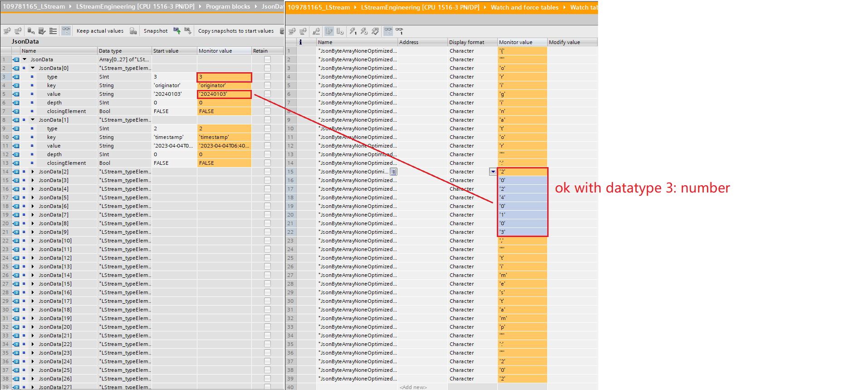Click Monitor all glasses icon in watch table

pyautogui.click(x=388, y=31)
